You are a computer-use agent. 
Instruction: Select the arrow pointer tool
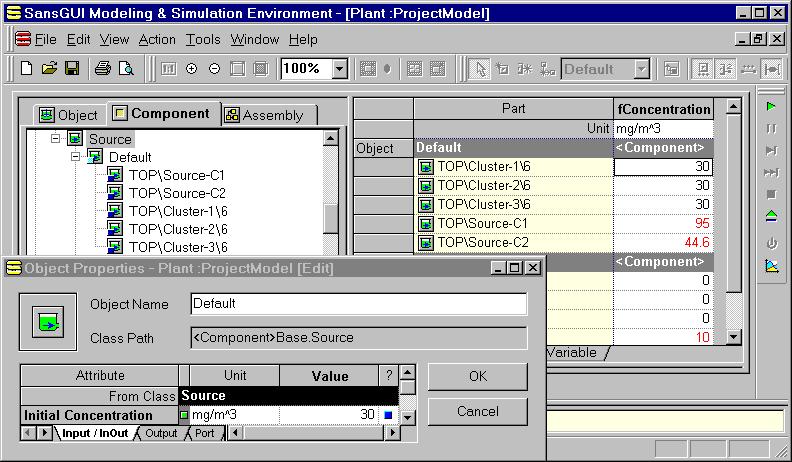click(481, 69)
